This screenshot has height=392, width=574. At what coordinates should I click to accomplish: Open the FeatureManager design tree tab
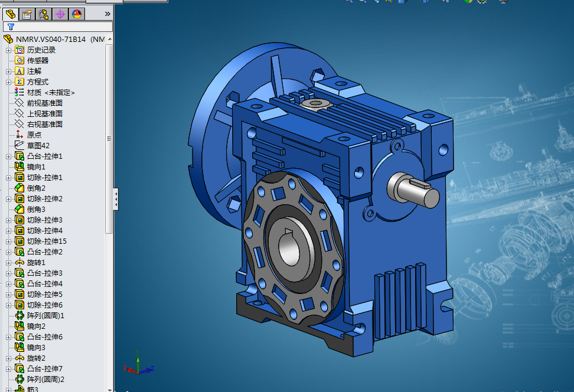(x=11, y=14)
